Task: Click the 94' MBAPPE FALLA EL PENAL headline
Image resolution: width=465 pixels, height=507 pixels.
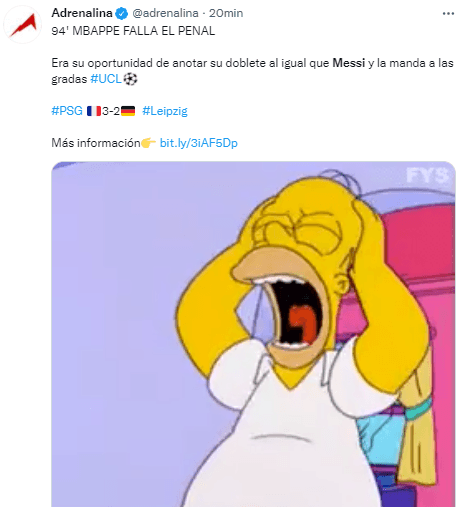Action: coord(133,31)
